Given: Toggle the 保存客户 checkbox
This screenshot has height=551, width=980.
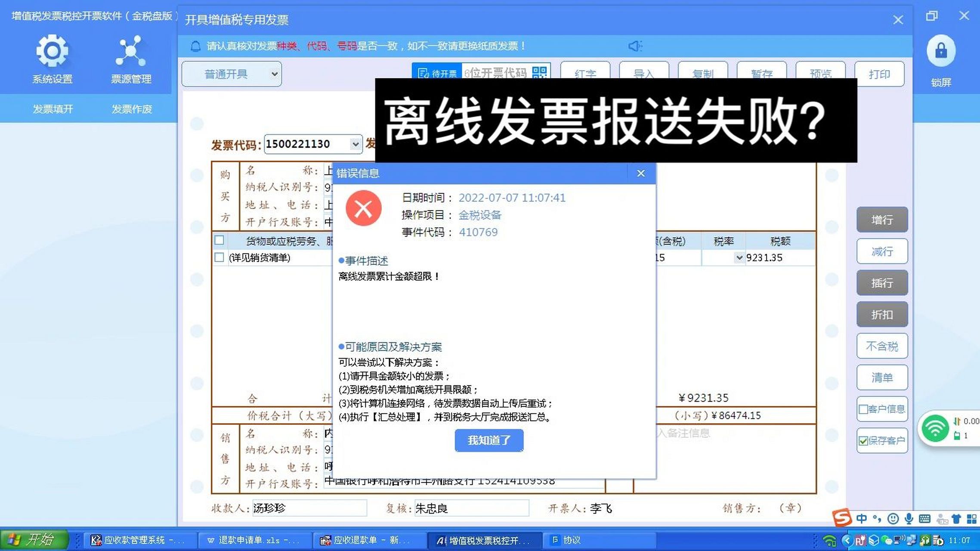Looking at the screenshot, I should (864, 440).
